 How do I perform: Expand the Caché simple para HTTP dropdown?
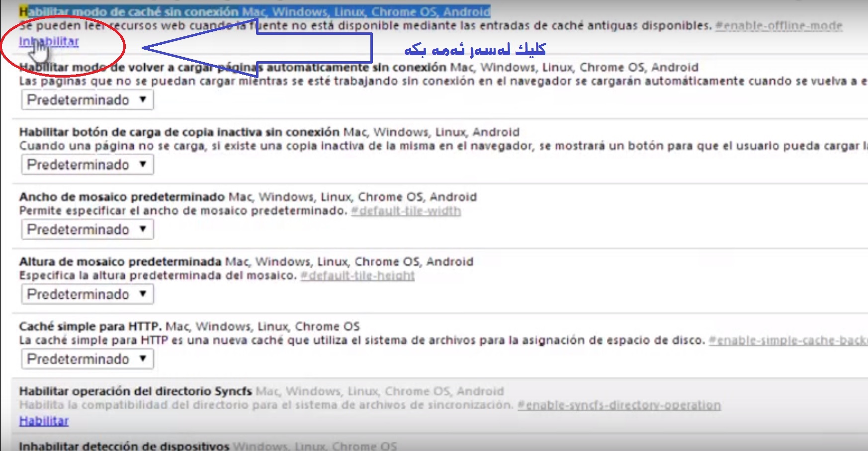(x=87, y=359)
